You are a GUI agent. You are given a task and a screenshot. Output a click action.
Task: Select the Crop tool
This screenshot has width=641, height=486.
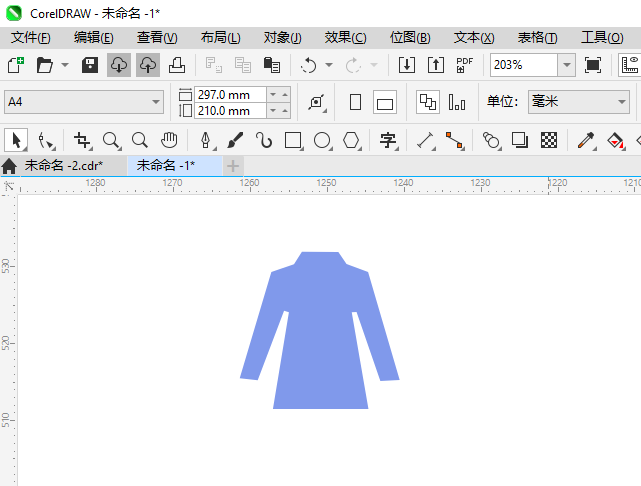[x=82, y=140]
